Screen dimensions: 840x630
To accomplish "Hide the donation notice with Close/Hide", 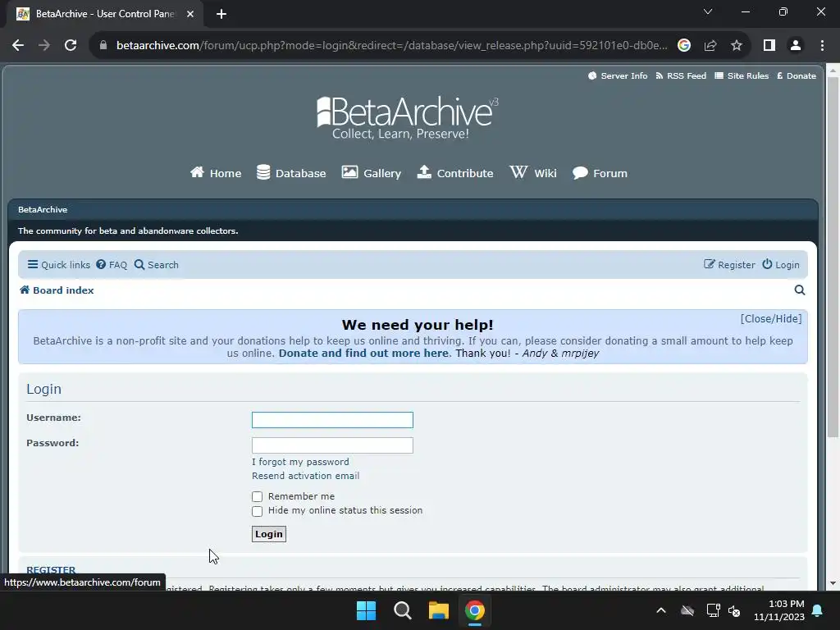I will pyautogui.click(x=771, y=319).
